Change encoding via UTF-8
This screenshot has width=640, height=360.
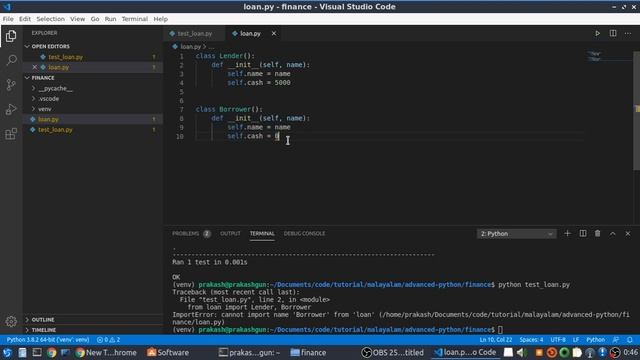point(558,340)
